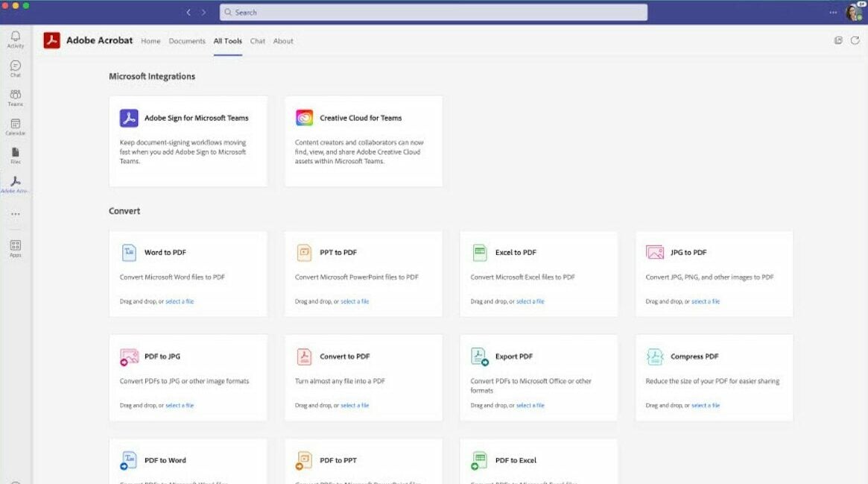Click select a file in Compress PDF
The height and width of the screenshot is (484, 868).
[x=706, y=406]
